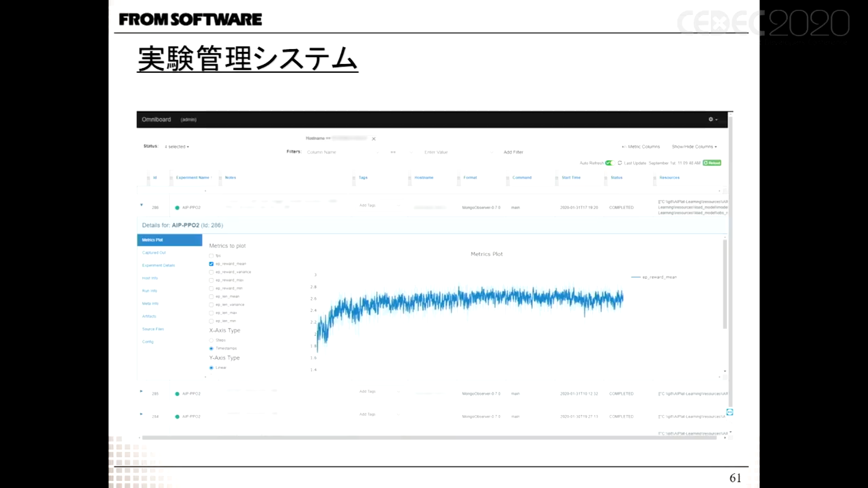Click the drag handle icon before Experiment Name column
The height and width of the screenshot is (488, 868).
171,178
